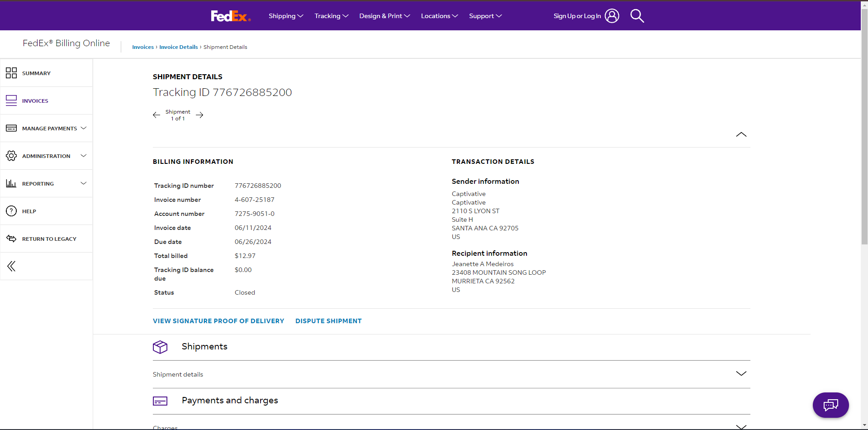Click the Shipments section heading

pos(204,347)
